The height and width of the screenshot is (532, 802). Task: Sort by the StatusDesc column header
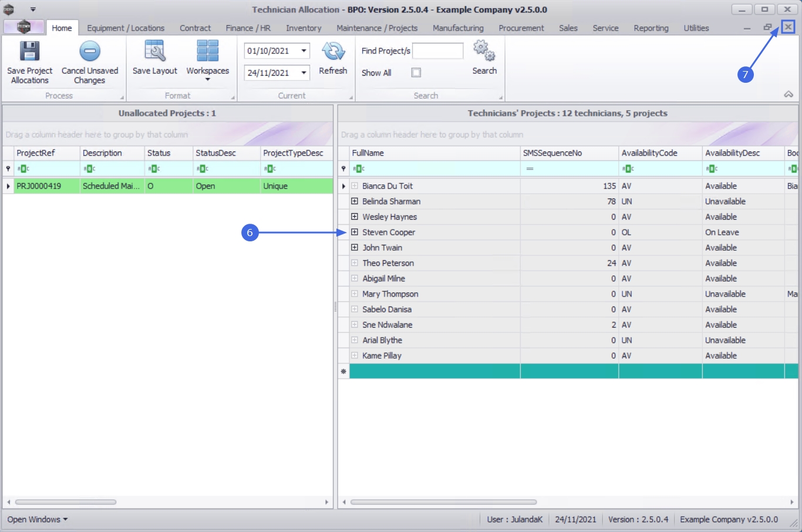[x=227, y=153]
